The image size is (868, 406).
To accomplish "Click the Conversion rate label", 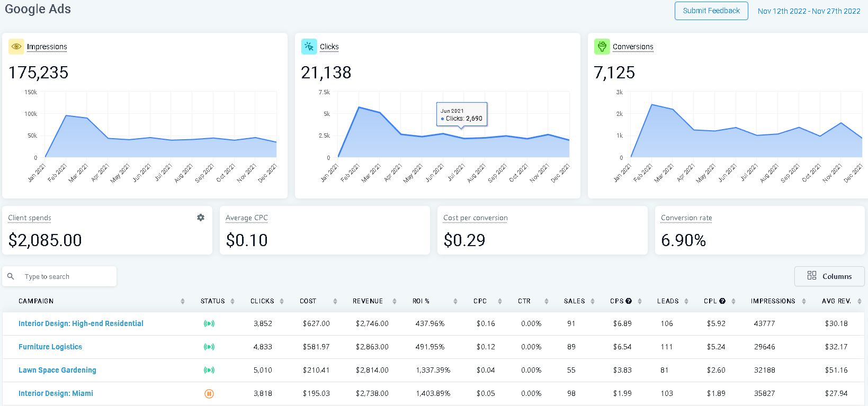I will [686, 218].
